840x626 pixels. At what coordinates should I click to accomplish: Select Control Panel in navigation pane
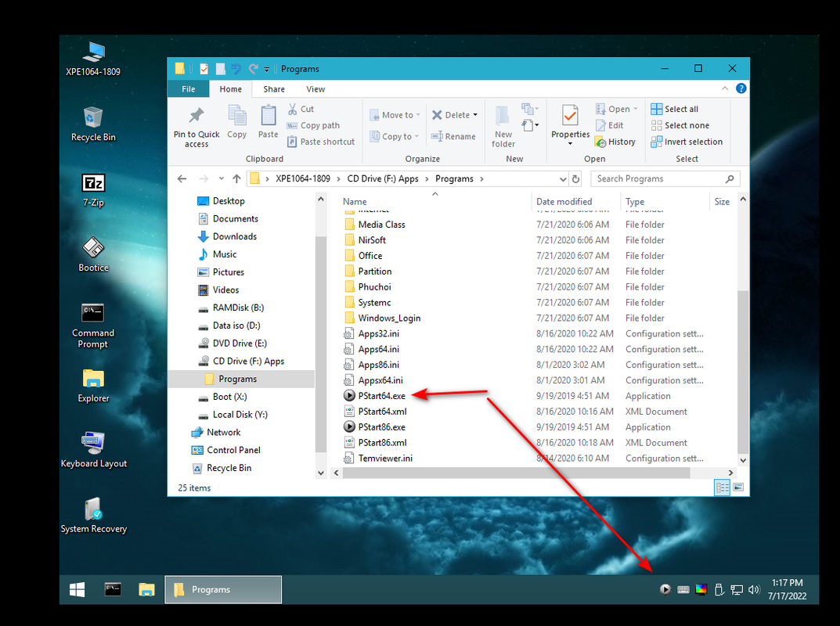coord(225,450)
